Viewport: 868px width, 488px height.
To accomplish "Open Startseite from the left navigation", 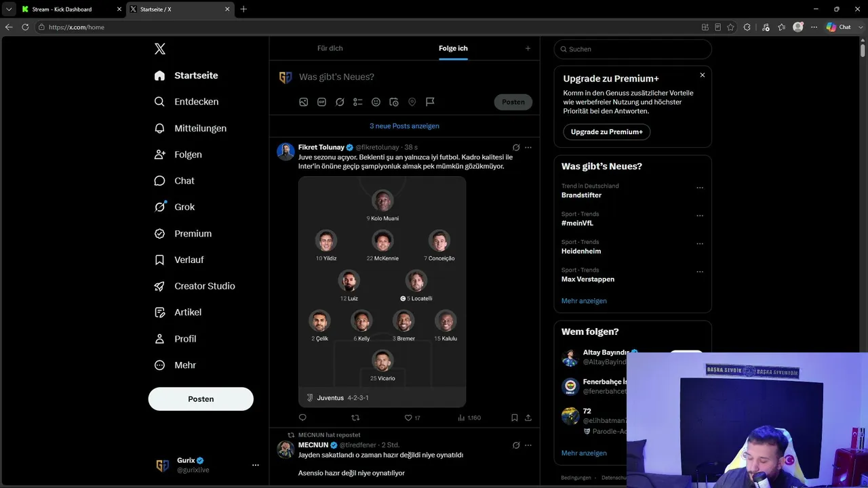I will point(186,75).
